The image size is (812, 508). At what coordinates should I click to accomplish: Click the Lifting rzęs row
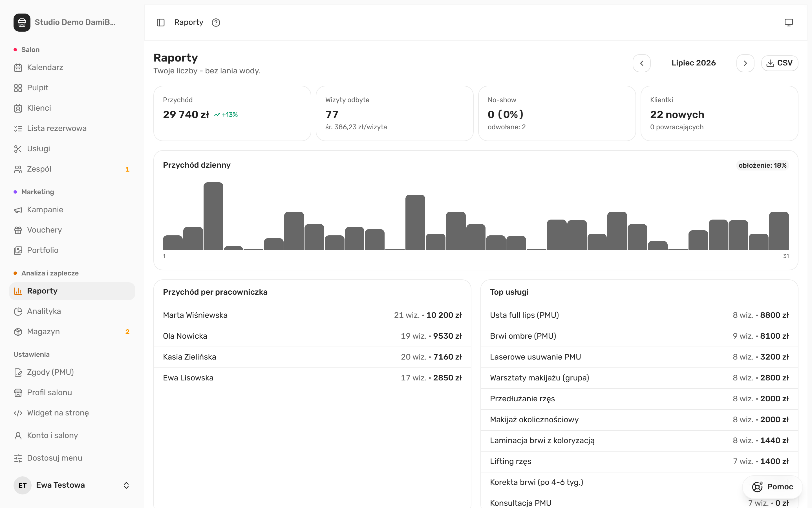pyautogui.click(x=639, y=462)
